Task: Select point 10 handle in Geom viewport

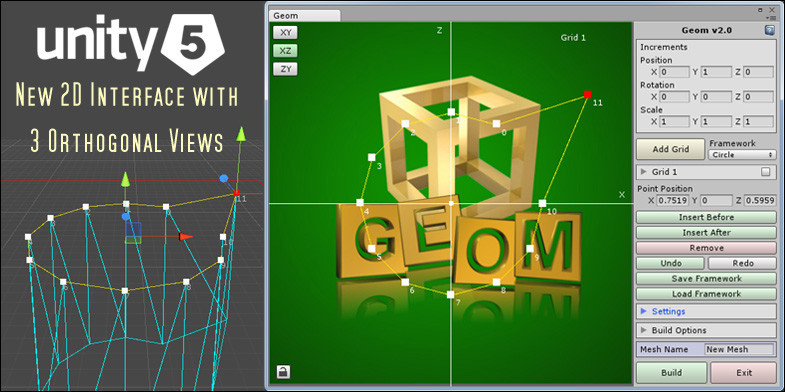Action: click(x=542, y=203)
